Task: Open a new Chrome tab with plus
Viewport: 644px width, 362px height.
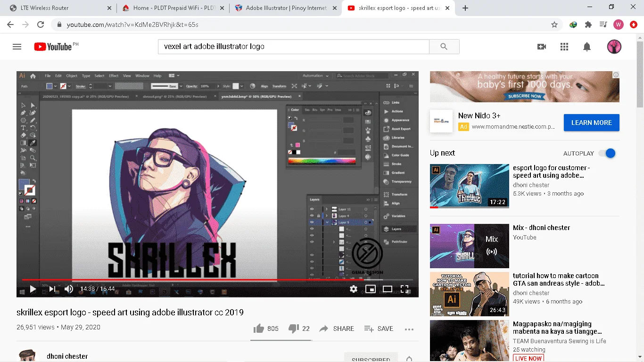Action: coord(465,8)
